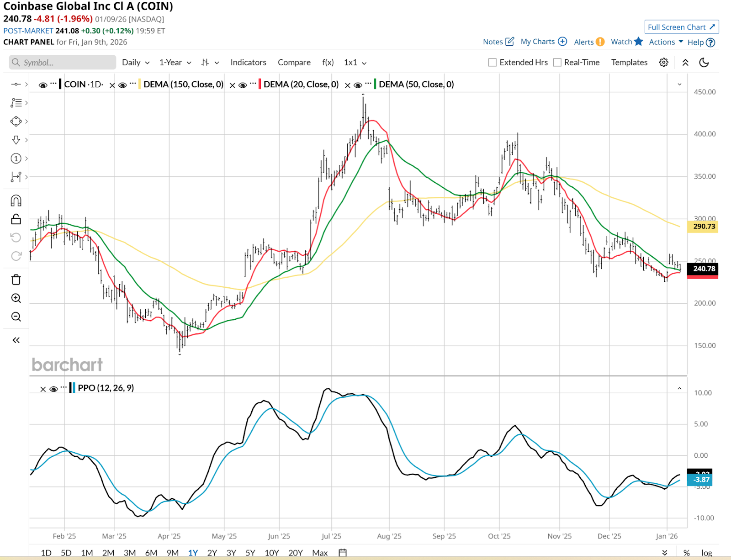This screenshot has width=731, height=560.
Task: Collapse the drawing toolbar with double arrows
Action: click(x=16, y=340)
